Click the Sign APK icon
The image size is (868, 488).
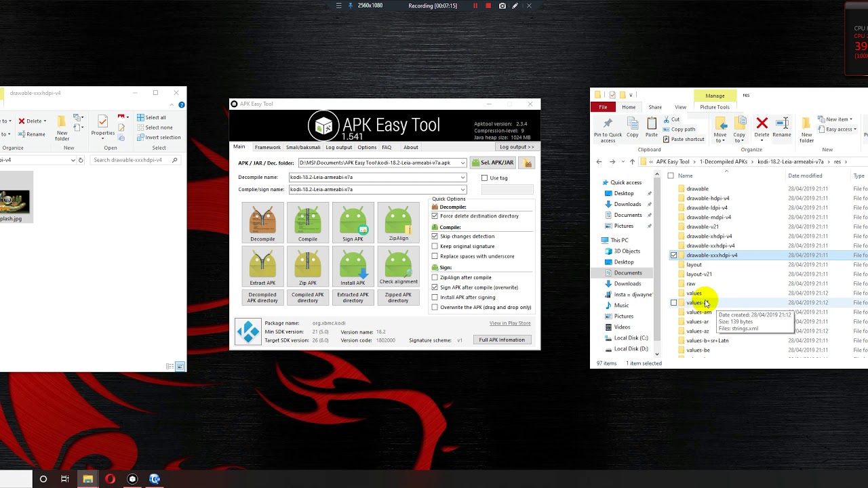[x=353, y=222]
